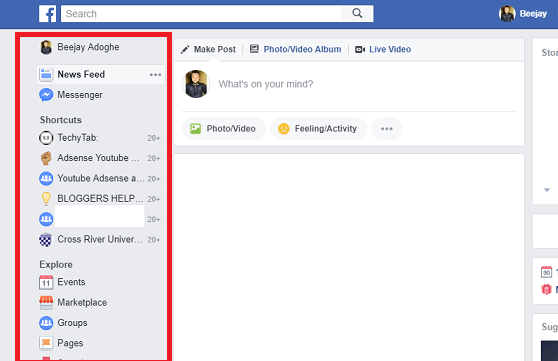The height and width of the screenshot is (361, 558).
Task: Click the Beejay name in top bar
Action: point(533,14)
